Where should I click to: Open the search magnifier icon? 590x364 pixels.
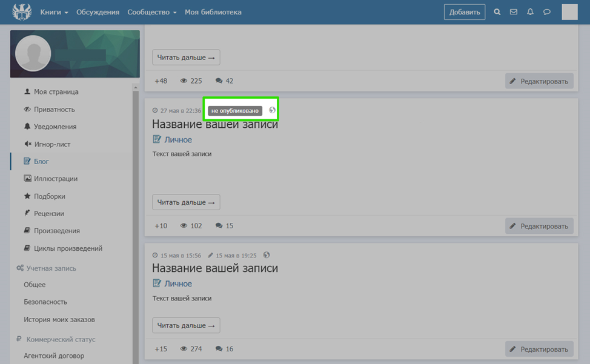coord(497,12)
